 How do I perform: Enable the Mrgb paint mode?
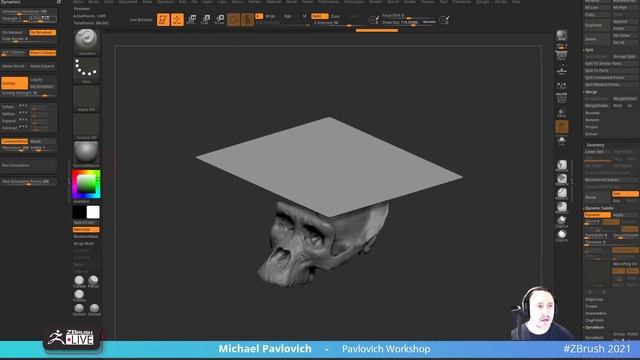pos(270,16)
